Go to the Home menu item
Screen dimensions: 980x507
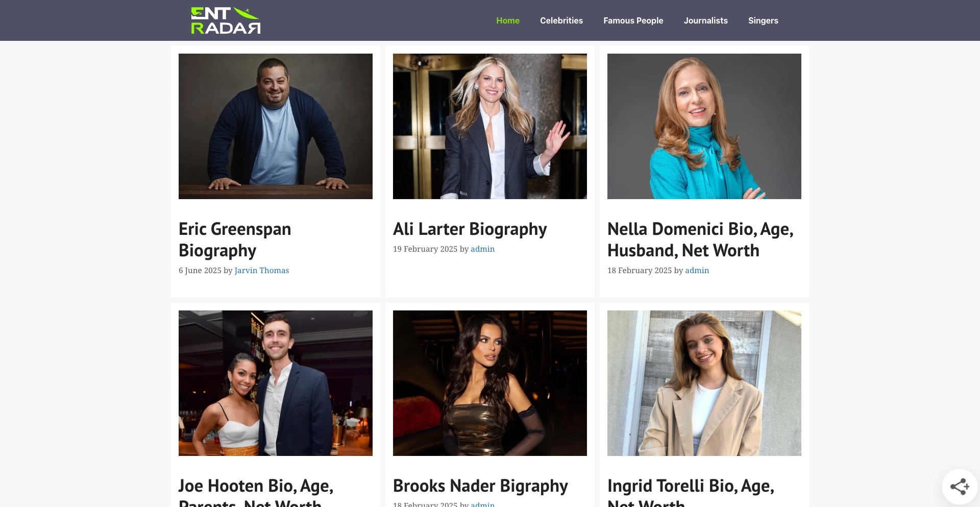[x=508, y=20]
